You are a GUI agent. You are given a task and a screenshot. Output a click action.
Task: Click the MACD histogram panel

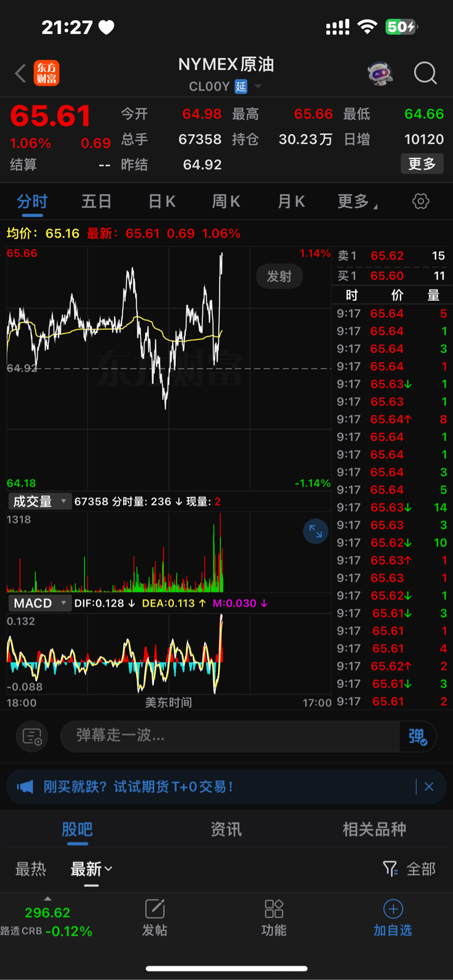click(x=169, y=654)
